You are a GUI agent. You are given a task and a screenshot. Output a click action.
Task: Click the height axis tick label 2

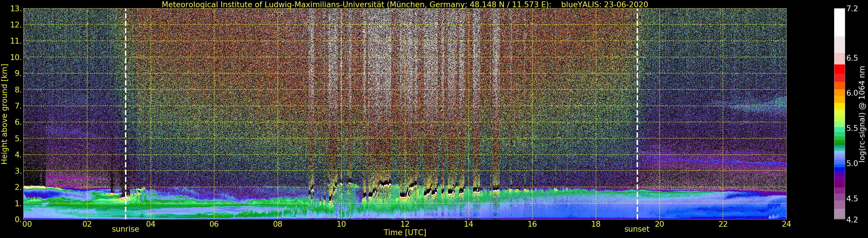click(18, 187)
